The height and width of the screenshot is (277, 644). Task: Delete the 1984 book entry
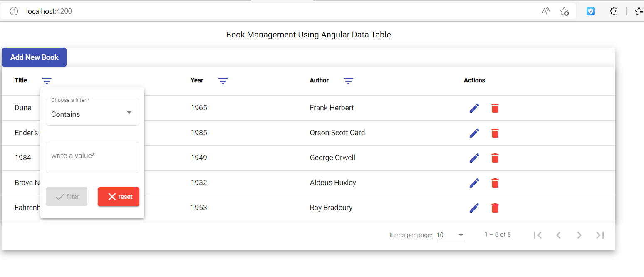coord(495,158)
